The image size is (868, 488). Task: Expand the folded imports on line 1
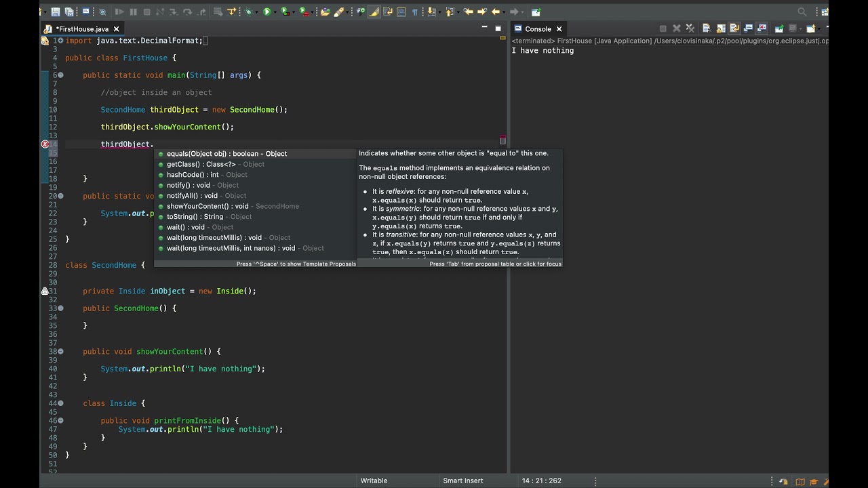click(60, 41)
